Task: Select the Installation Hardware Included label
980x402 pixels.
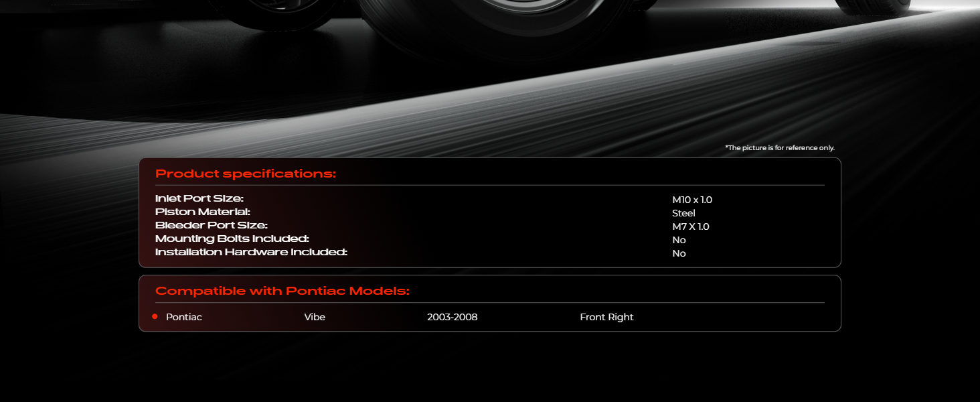Action: pos(251,253)
